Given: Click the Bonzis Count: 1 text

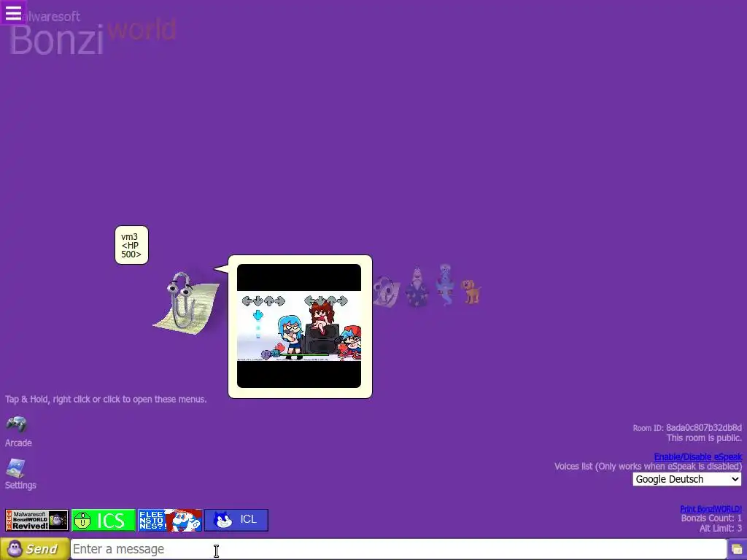Looking at the screenshot, I should click(x=711, y=518).
